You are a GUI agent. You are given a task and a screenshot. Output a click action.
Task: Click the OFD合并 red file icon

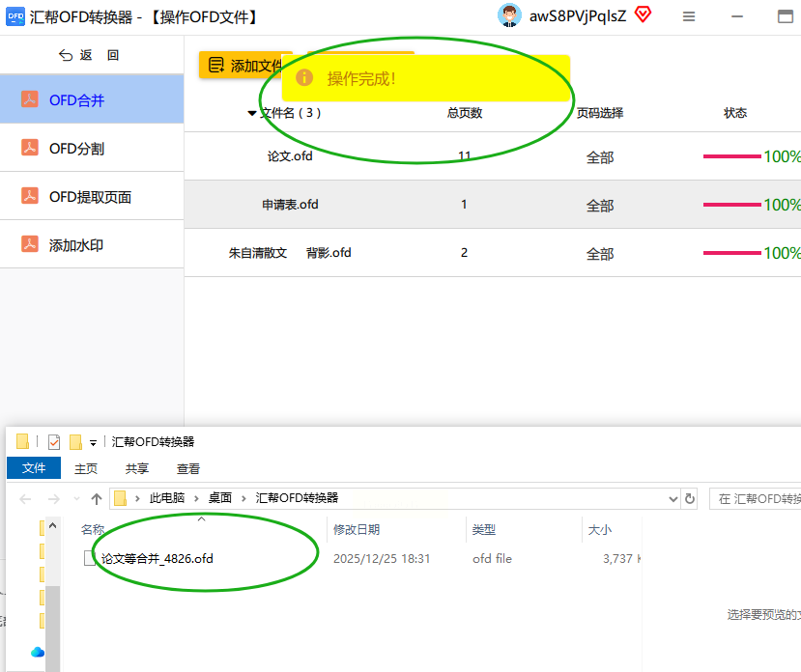click(x=30, y=99)
